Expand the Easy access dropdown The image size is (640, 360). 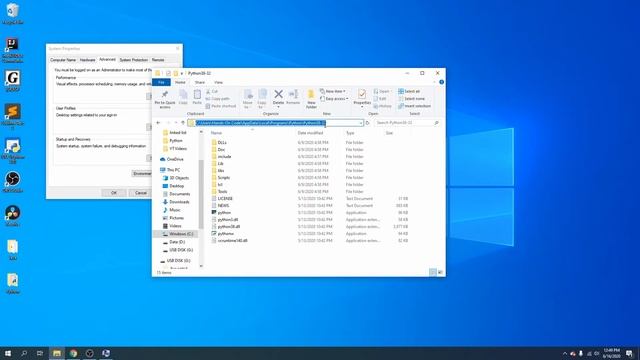334,99
